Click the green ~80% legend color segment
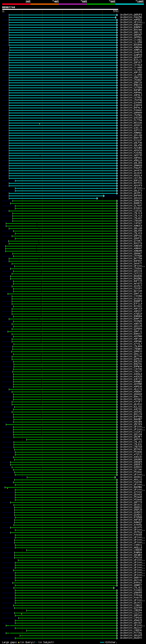This screenshot has width=146, height=644. point(101,4)
